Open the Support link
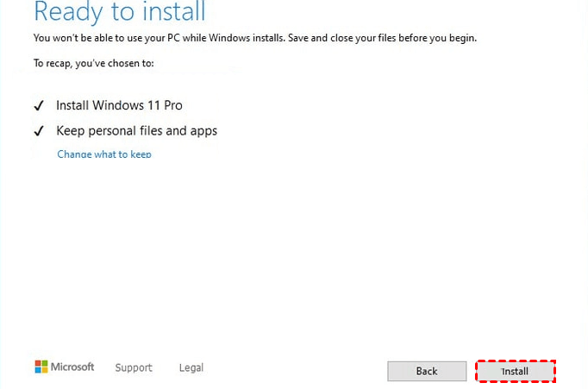 [134, 367]
